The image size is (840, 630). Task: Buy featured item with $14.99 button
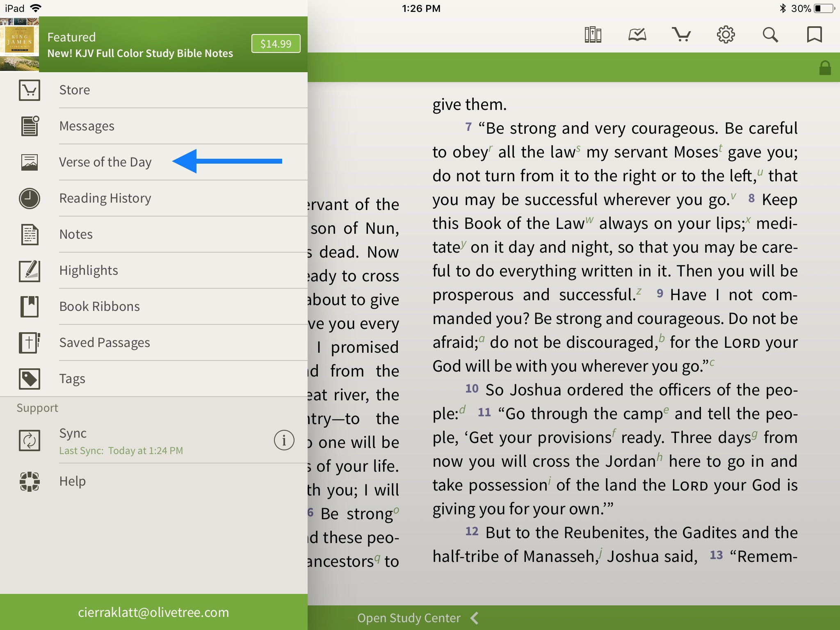click(276, 43)
